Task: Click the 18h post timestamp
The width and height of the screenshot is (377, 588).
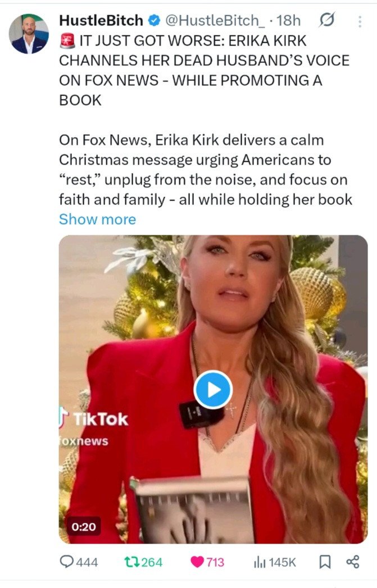Action: click(289, 21)
